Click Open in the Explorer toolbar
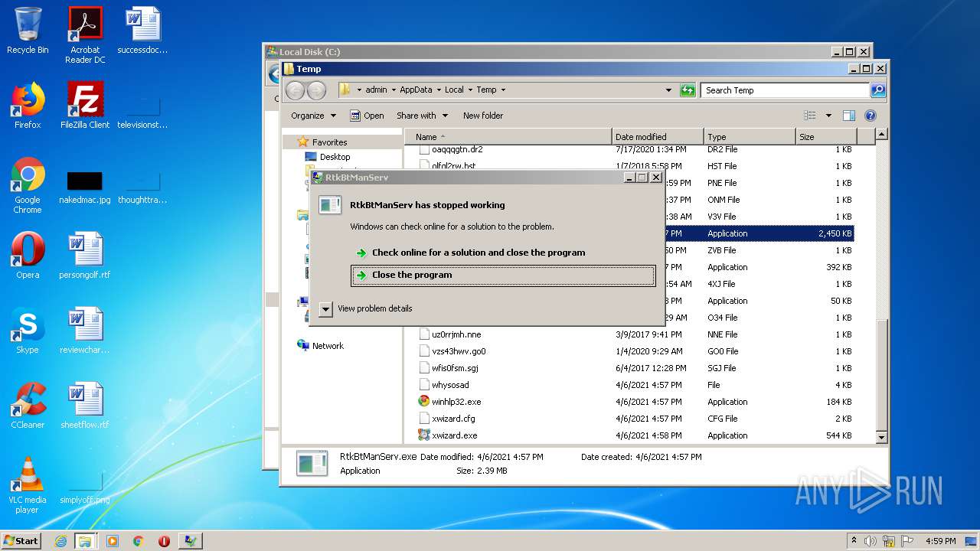This screenshot has width=980, height=551. [x=367, y=116]
